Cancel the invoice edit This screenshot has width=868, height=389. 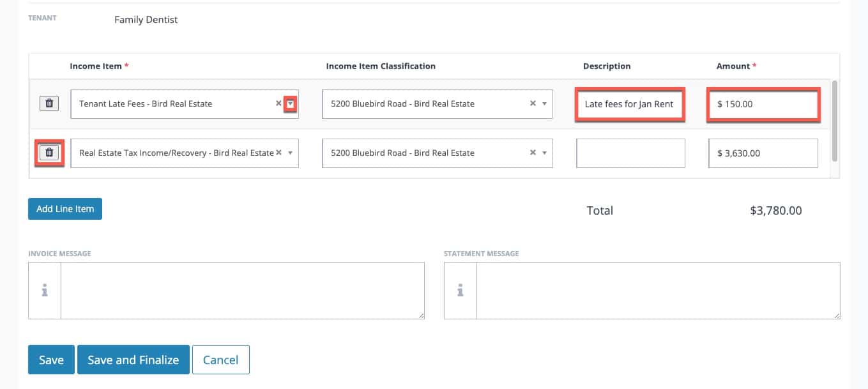[x=220, y=360]
